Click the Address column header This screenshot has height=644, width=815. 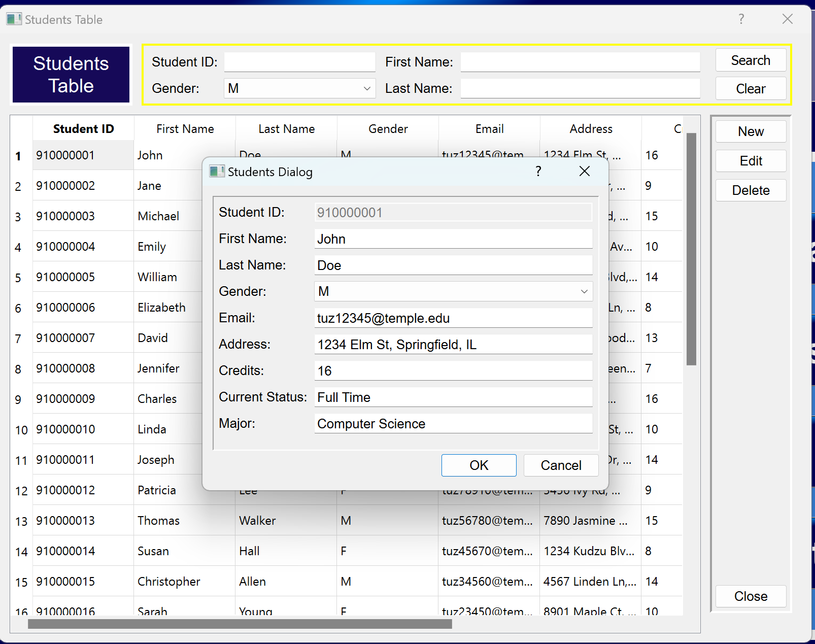click(x=591, y=129)
